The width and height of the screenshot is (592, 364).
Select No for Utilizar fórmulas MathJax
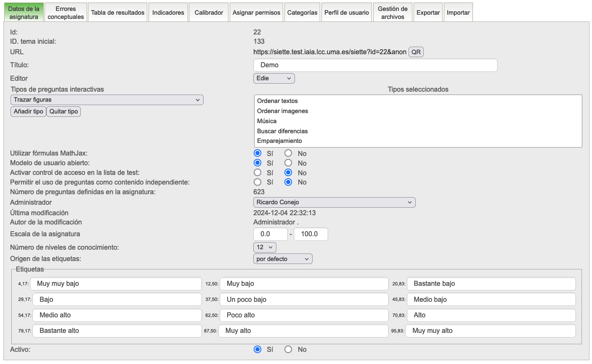[x=288, y=153]
